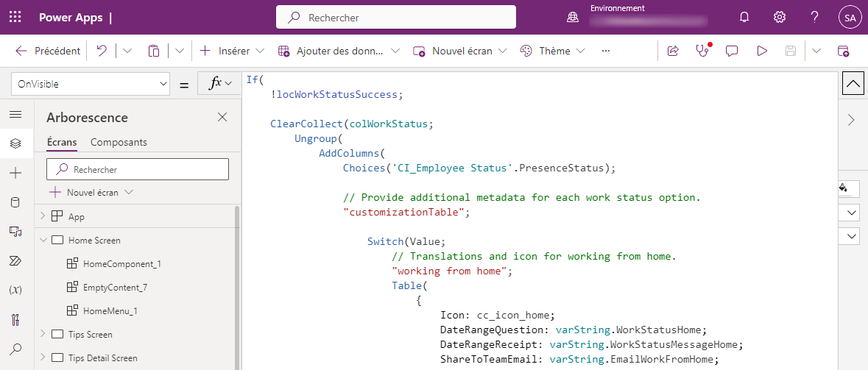Image resolution: width=868 pixels, height=370 pixels.
Task: Open the comments icon
Action: pyautogui.click(x=732, y=51)
